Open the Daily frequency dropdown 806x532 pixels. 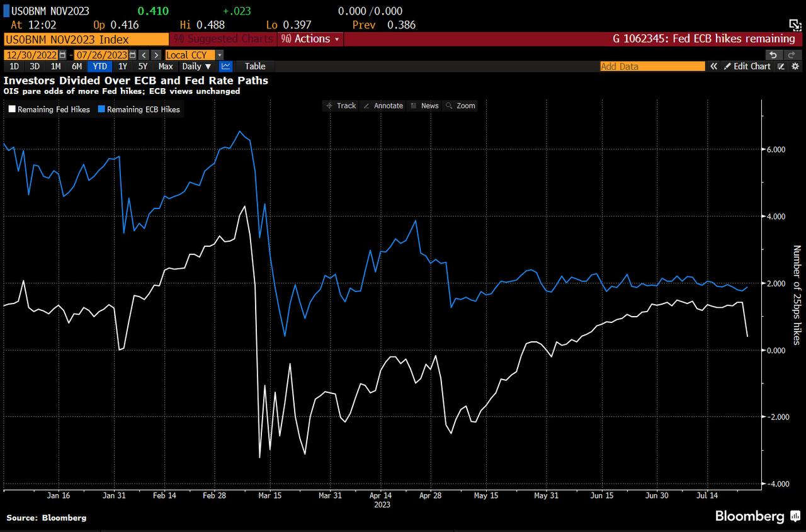click(196, 66)
